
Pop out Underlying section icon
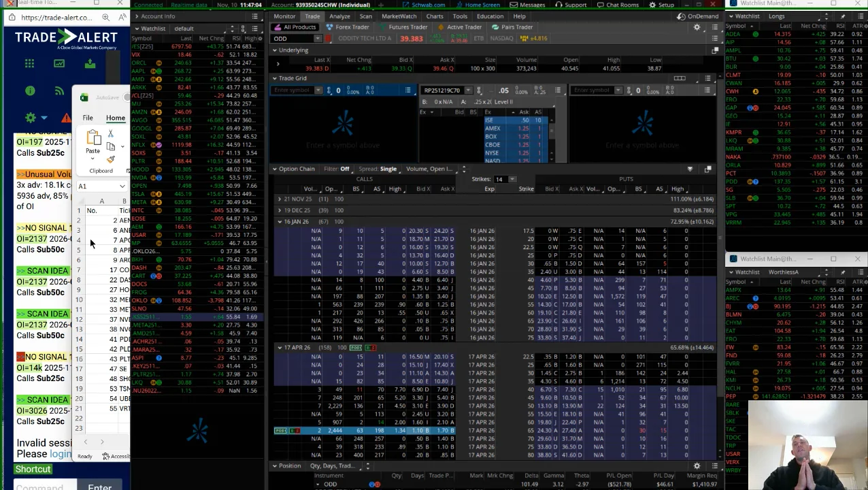[x=715, y=50]
